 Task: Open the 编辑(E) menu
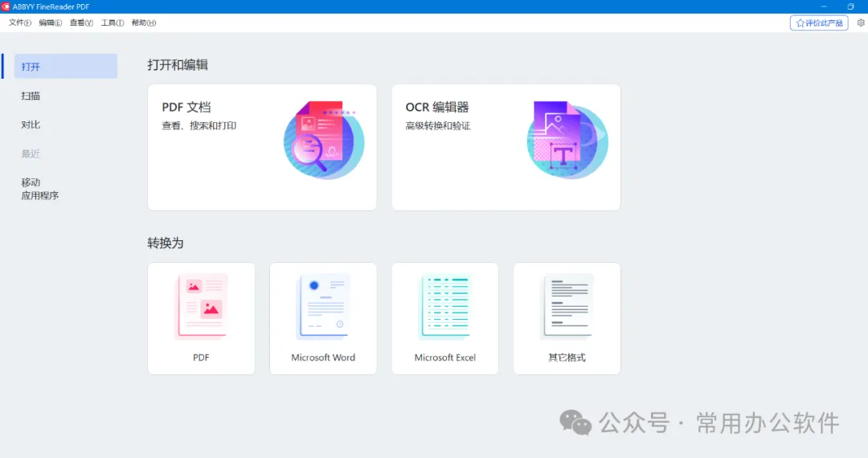[51, 22]
